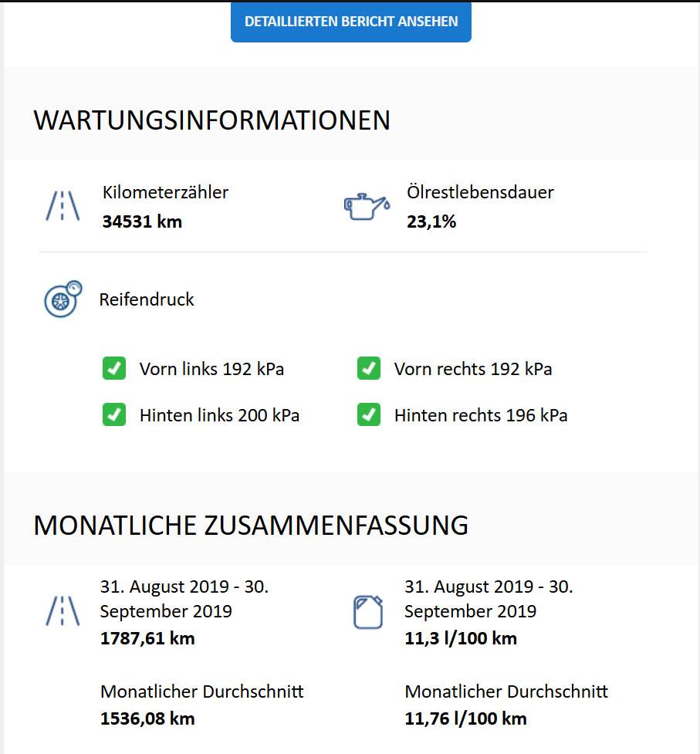
Task: Click the green checkmark for Vorn rechts
Action: pos(369,368)
